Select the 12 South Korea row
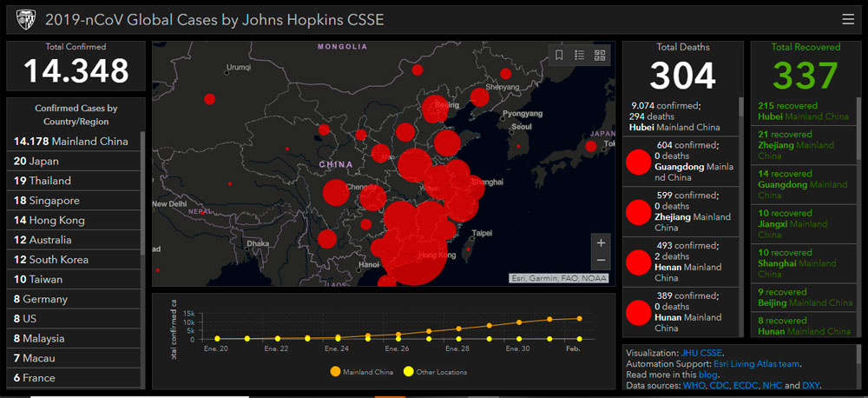Viewport: 868px width, 398px height. pyautogui.click(x=73, y=260)
